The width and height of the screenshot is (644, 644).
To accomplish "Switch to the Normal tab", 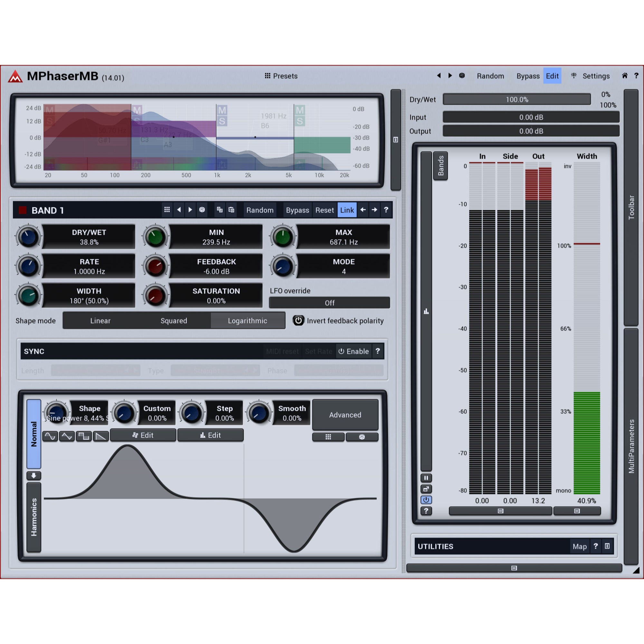I will click(34, 434).
